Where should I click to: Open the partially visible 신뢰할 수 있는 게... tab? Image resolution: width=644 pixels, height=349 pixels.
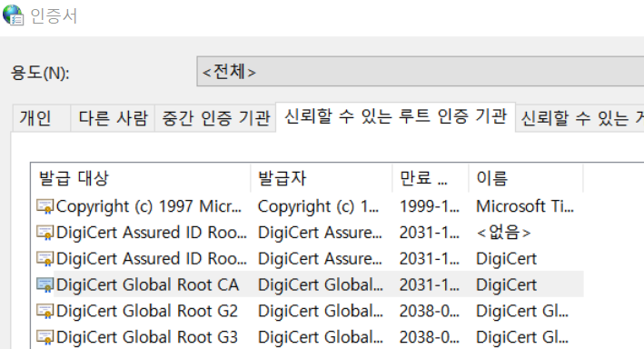pos(580,118)
